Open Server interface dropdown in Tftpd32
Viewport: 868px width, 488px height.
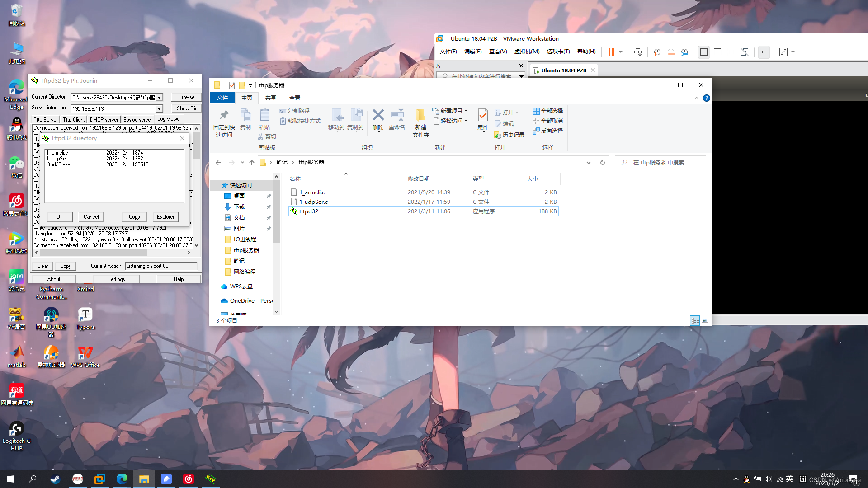point(159,109)
